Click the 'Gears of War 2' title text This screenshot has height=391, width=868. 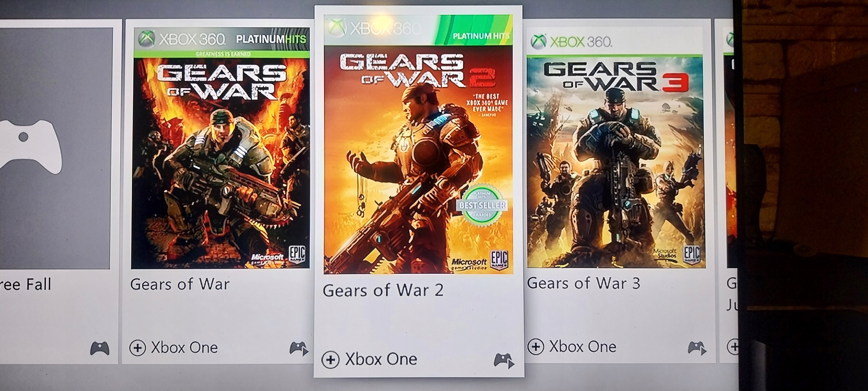[x=383, y=291]
